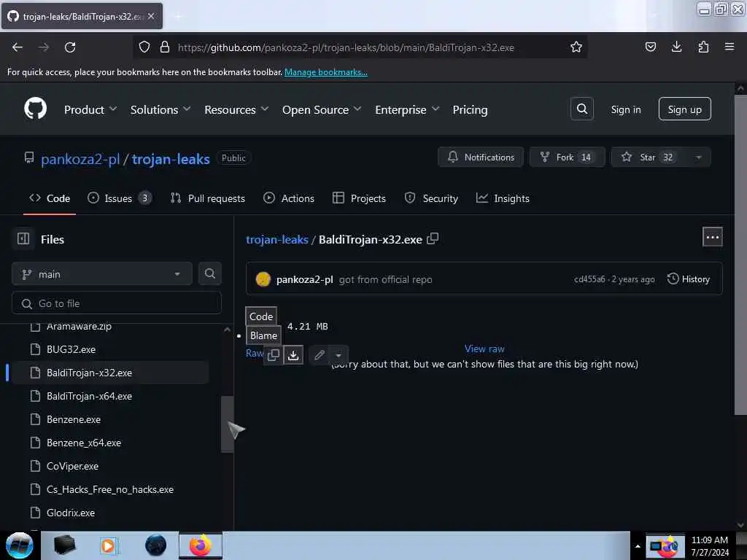Image resolution: width=747 pixels, height=560 pixels.
Task: Open pankoza2-pl avatar in commit bar
Action: click(263, 279)
